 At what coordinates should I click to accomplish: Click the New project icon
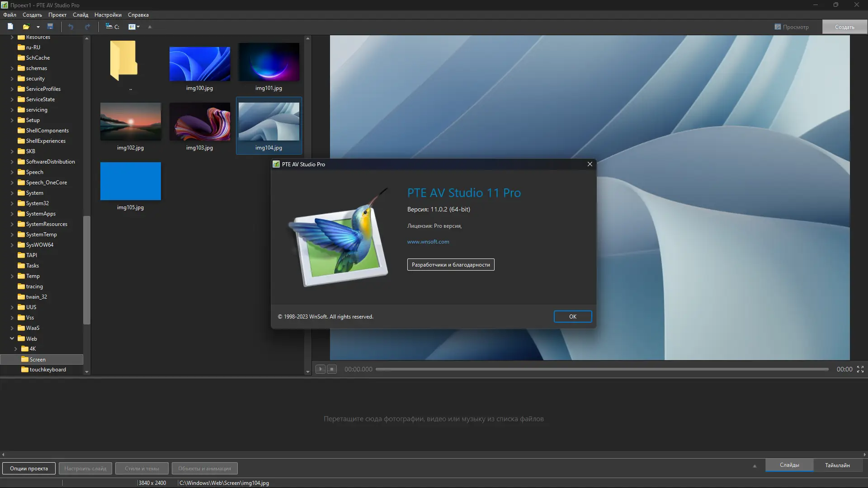(10, 27)
